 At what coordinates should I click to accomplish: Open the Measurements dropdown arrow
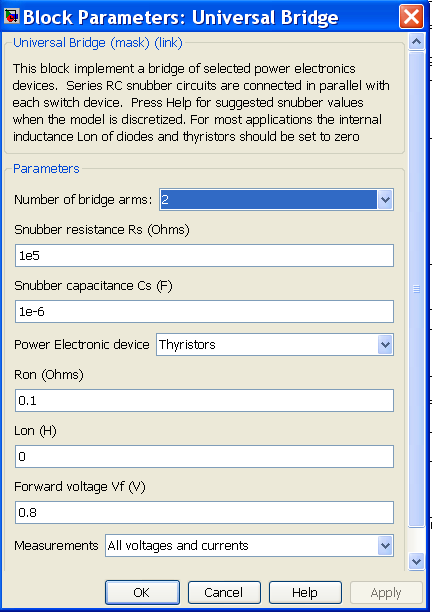385,545
